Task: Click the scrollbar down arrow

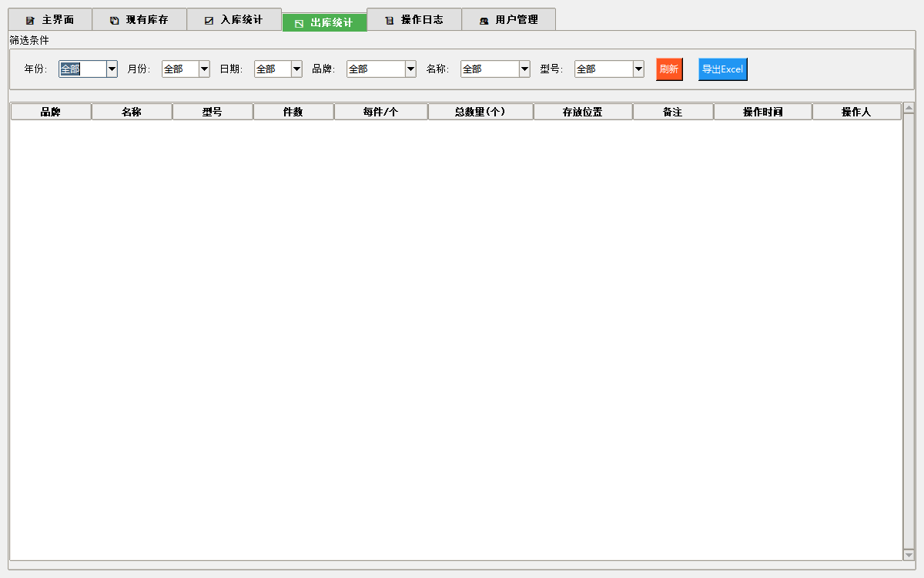Action: [x=909, y=554]
